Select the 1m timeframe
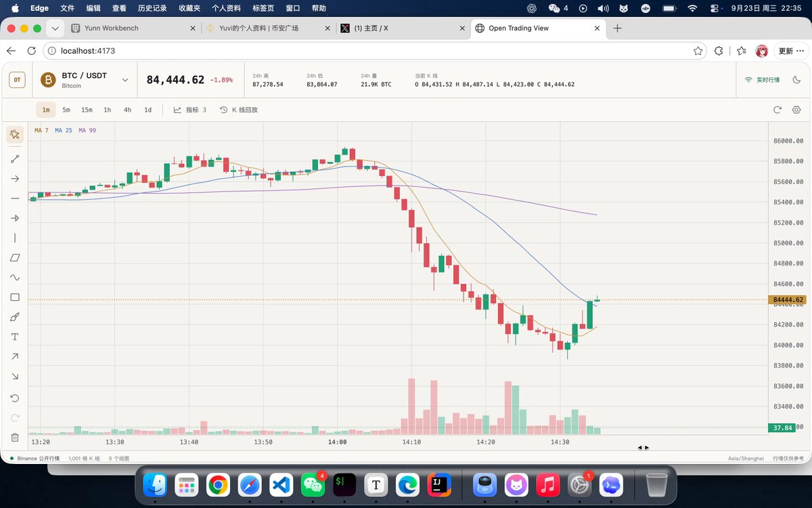The height and width of the screenshot is (508, 812). [46, 110]
